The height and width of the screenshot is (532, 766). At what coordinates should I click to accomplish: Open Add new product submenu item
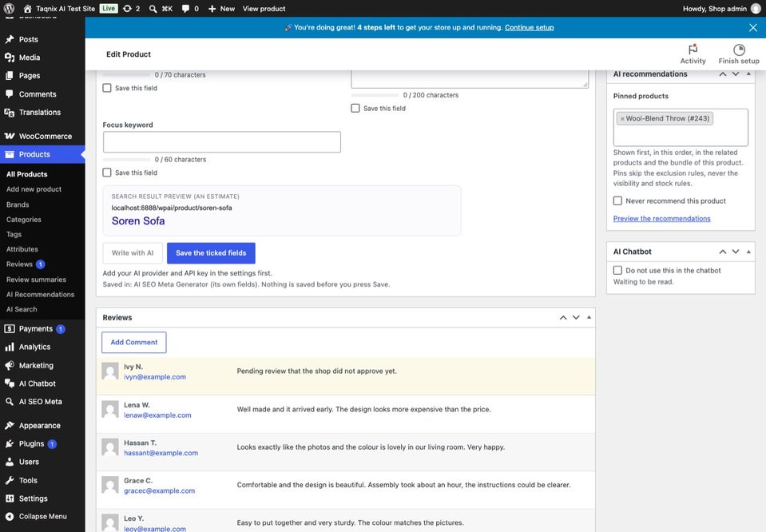click(x=34, y=189)
